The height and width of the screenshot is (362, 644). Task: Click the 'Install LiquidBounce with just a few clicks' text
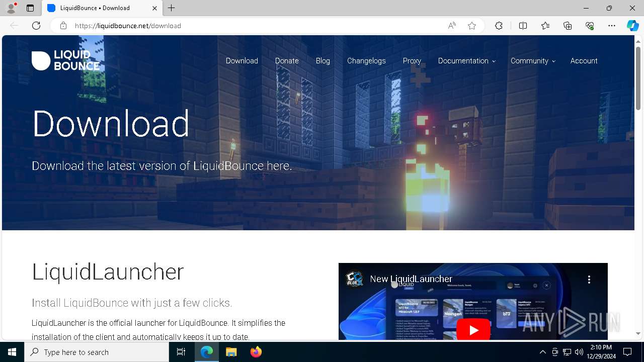pyautogui.click(x=132, y=303)
